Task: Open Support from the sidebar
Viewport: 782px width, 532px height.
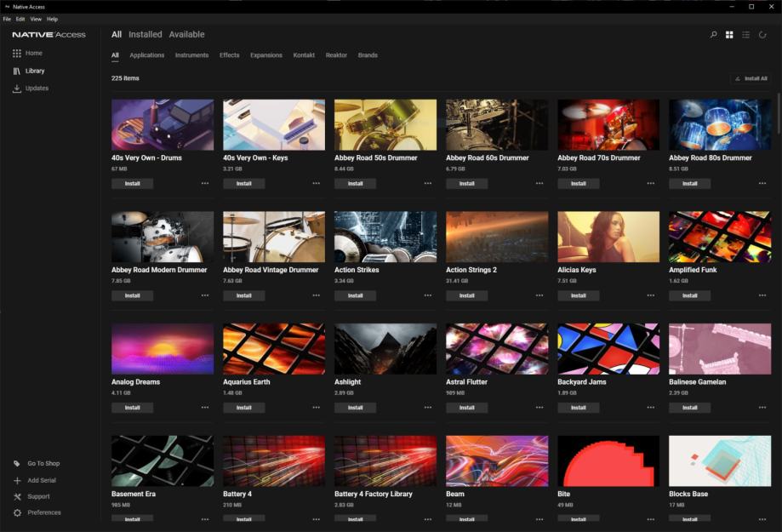Action: pyautogui.click(x=38, y=496)
